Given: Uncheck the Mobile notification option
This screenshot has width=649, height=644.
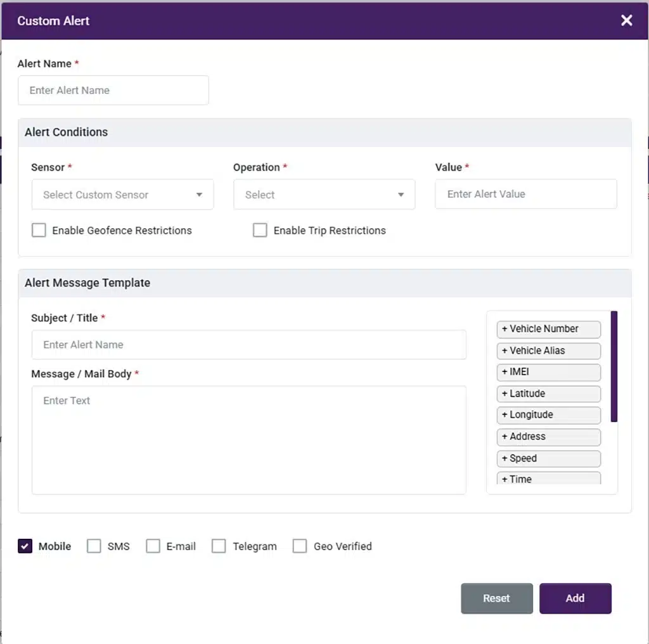Looking at the screenshot, I should [25, 546].
